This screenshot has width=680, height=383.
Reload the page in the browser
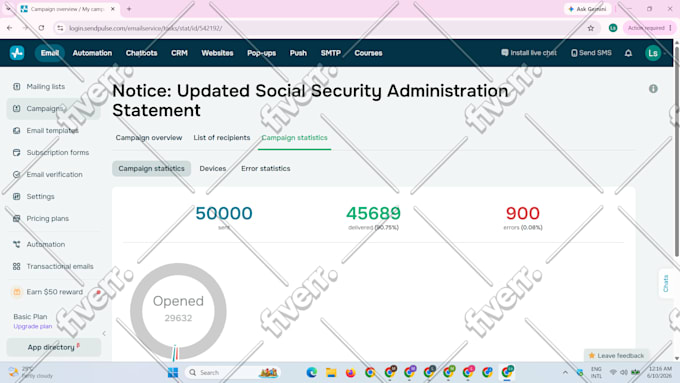[41, 28]
